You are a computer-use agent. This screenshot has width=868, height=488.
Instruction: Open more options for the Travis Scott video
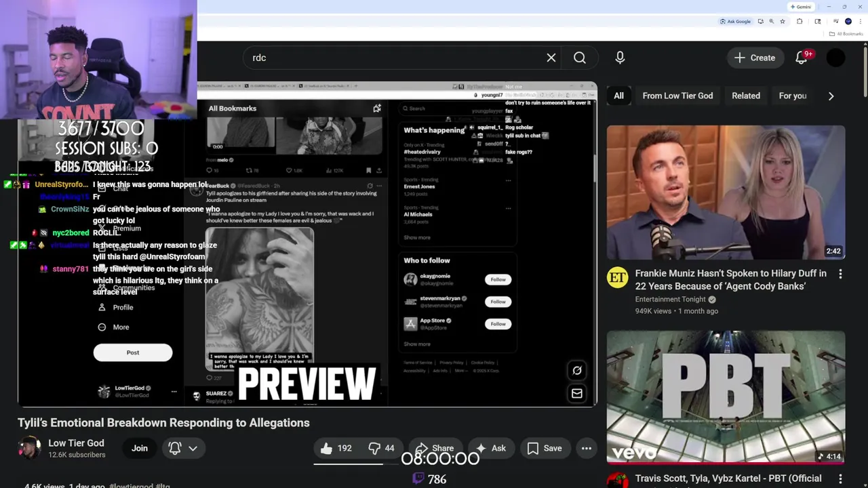pos(840,479)
